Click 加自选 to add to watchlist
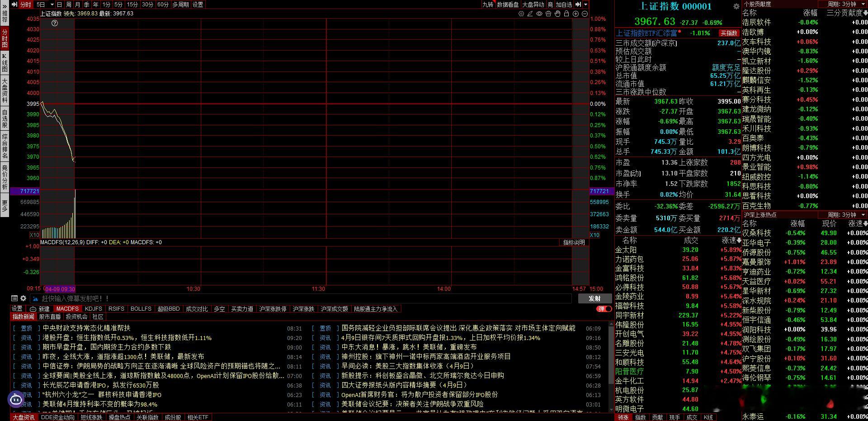 click(x=564, y=5)
